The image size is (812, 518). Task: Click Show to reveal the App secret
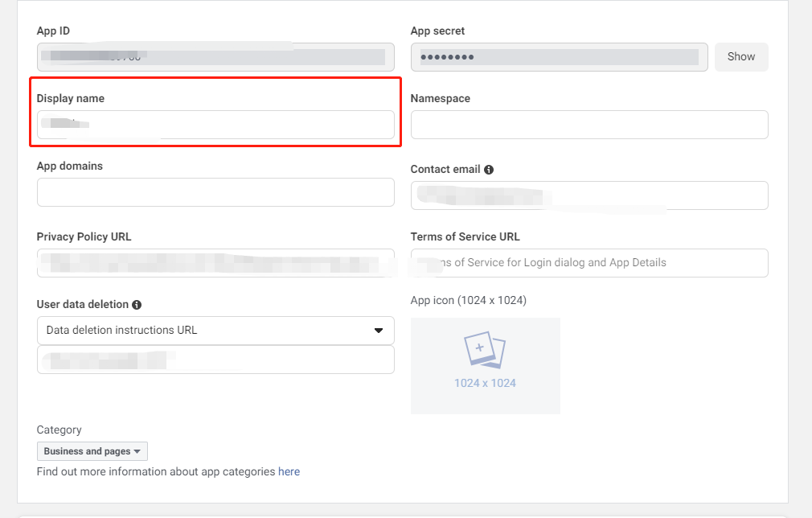pyautogui.click(x=740, y=56)
